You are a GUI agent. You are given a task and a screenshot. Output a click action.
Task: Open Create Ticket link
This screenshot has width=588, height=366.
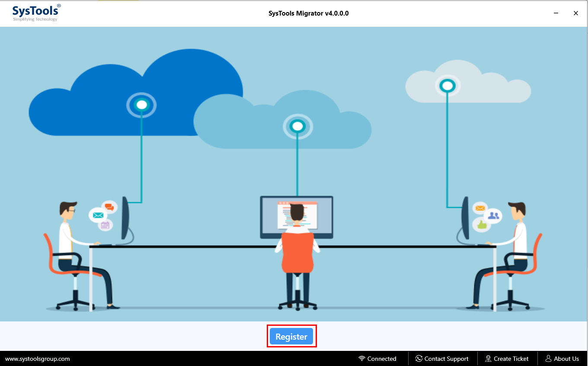click(x=507, y=359)
